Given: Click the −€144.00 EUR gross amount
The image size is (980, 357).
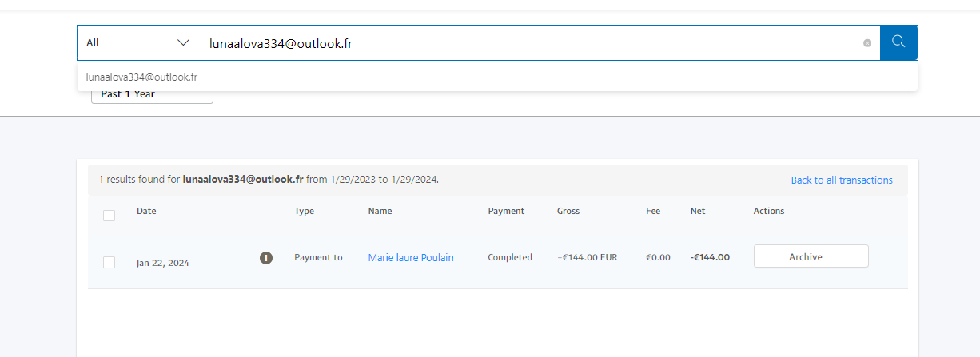Looking at the screenshot, I should 587,258.
